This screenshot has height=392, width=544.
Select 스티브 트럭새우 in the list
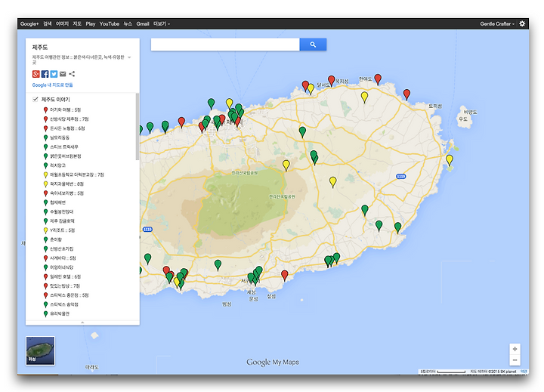pos(64,147)
